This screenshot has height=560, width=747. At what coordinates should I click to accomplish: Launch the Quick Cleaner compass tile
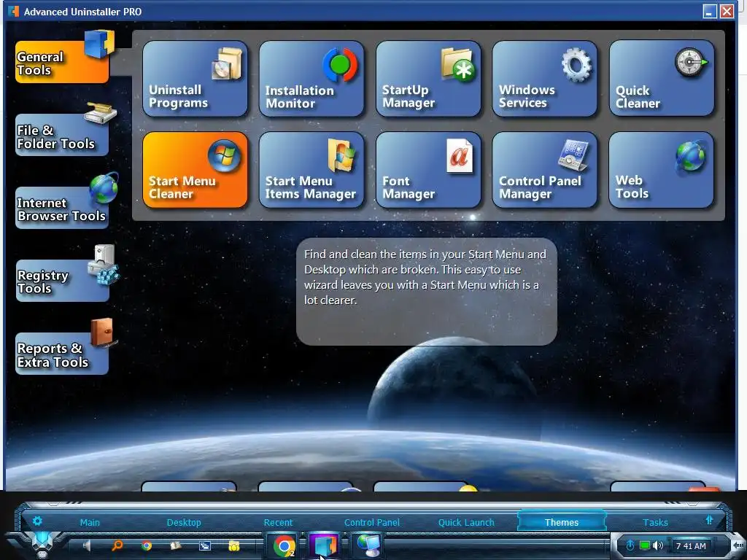pos(661,79)
